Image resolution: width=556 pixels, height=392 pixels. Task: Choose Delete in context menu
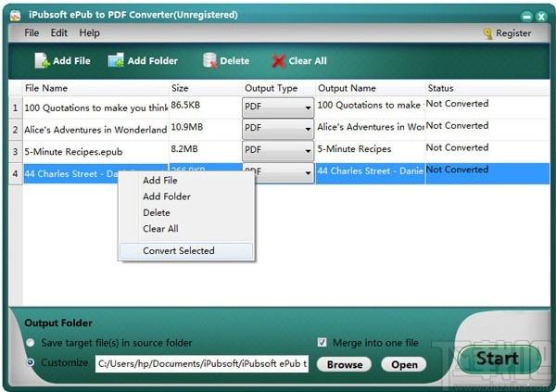click(x=186, y=213)
